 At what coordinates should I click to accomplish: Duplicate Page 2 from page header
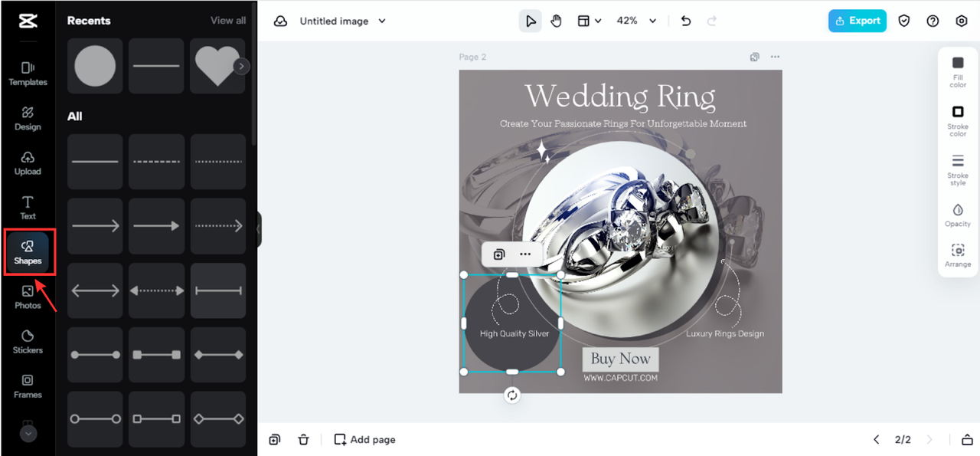point(755,57)
